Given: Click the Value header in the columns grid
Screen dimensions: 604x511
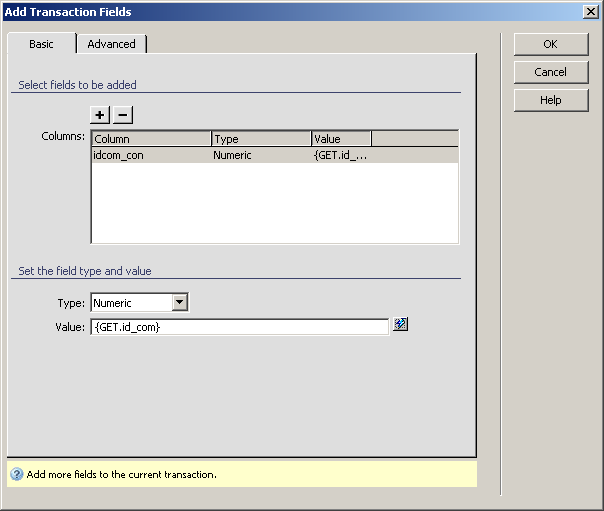Looking at the screenshot, I should click(340, 139).
